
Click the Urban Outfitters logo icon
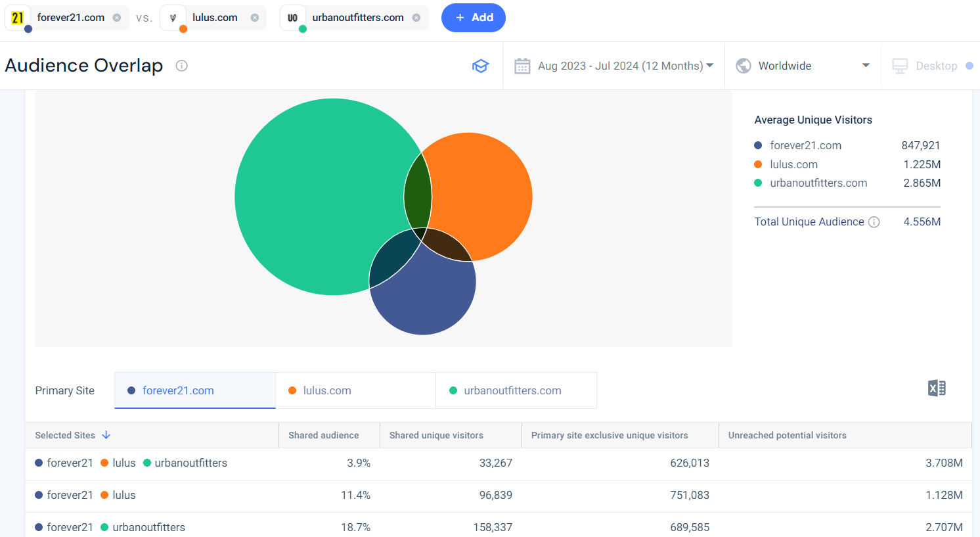293,18
